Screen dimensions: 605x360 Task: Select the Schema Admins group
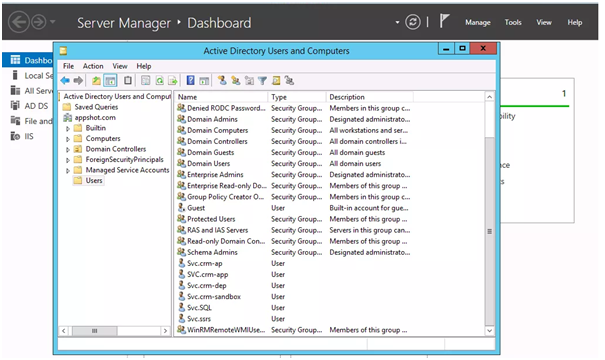(x=212, y=252)
